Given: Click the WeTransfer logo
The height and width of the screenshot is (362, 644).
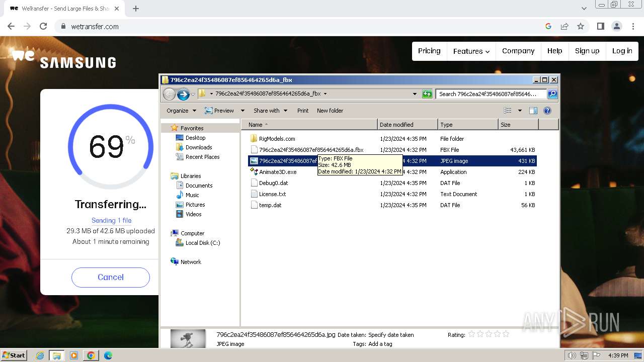Looking at the screenshot, I should (x=23, y=55).
